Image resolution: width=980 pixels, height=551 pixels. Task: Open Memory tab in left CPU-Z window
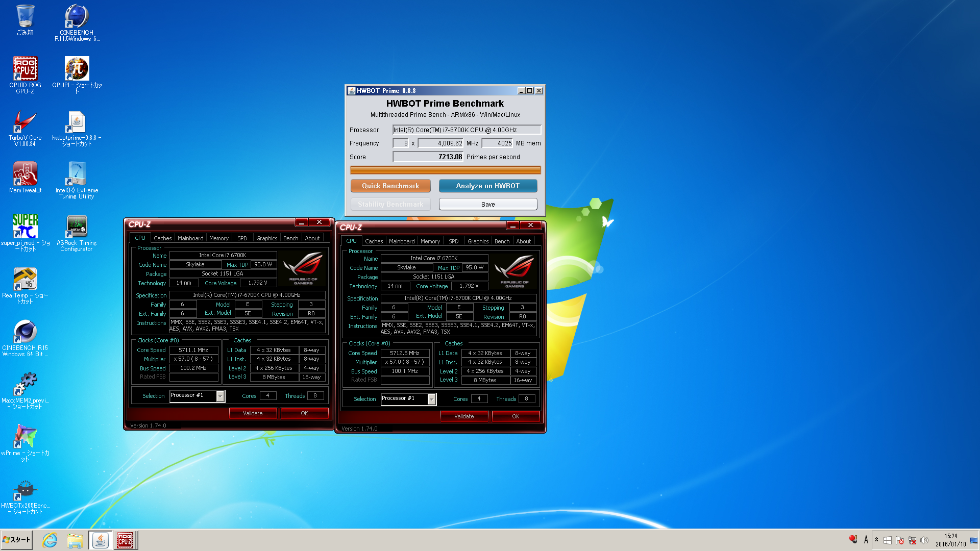(x=219, y=238)
